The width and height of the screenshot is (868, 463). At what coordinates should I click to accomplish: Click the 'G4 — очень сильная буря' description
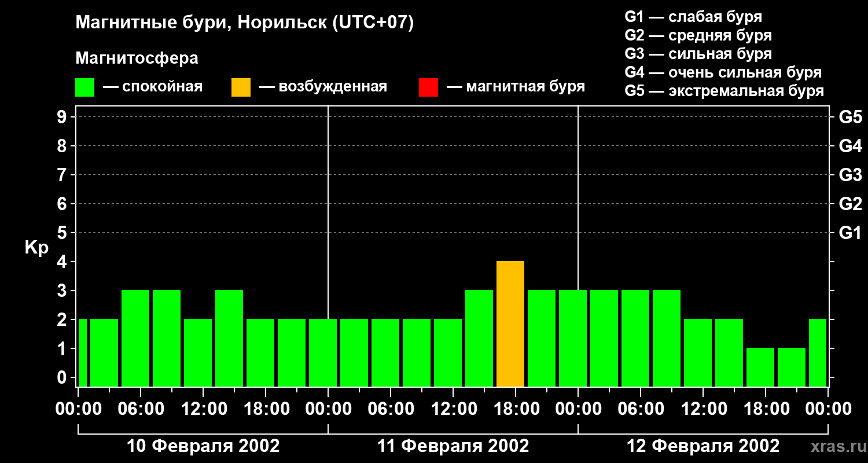pyautogui.click(x=723, y=72)
